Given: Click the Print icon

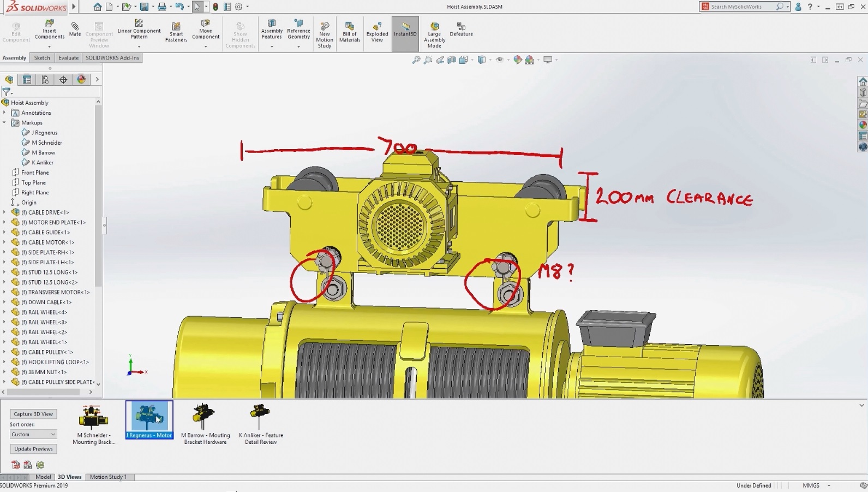Looking at the screenshot, I should [x=161, y=7].
